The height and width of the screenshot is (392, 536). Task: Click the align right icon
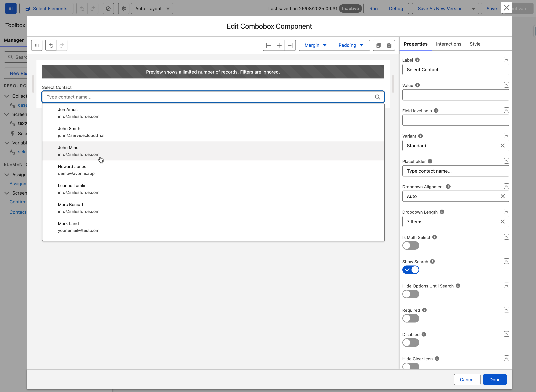[290, 45]
